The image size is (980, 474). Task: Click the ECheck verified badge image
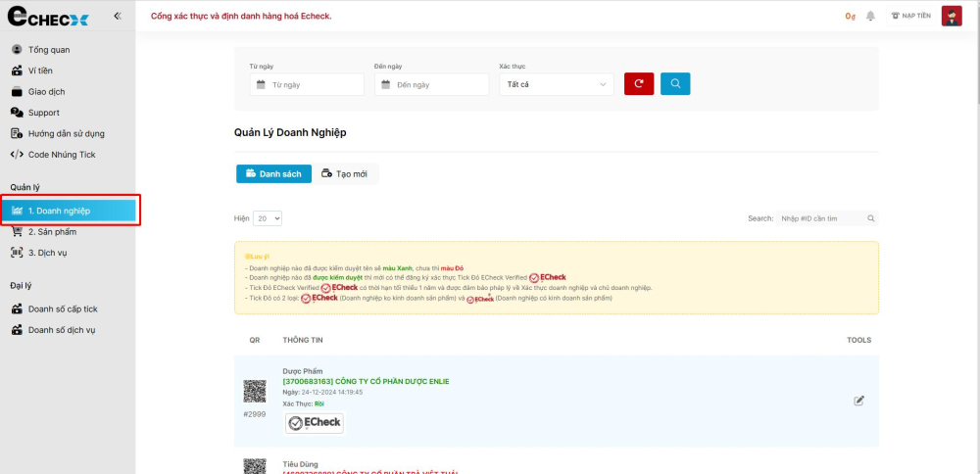(315, 423)
